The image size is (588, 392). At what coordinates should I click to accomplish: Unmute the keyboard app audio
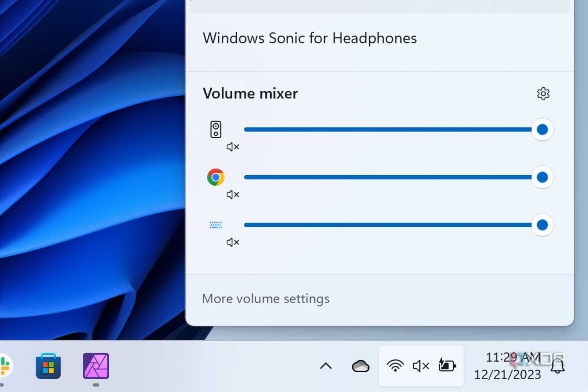[x=233, y=242]
